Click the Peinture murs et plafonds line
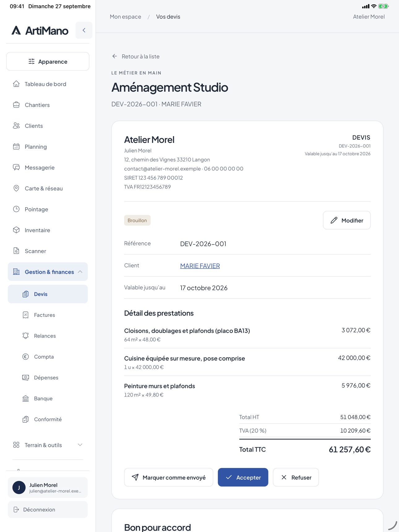Image resolution: width=399 pixels, height=532 pixels. (247, 390)
